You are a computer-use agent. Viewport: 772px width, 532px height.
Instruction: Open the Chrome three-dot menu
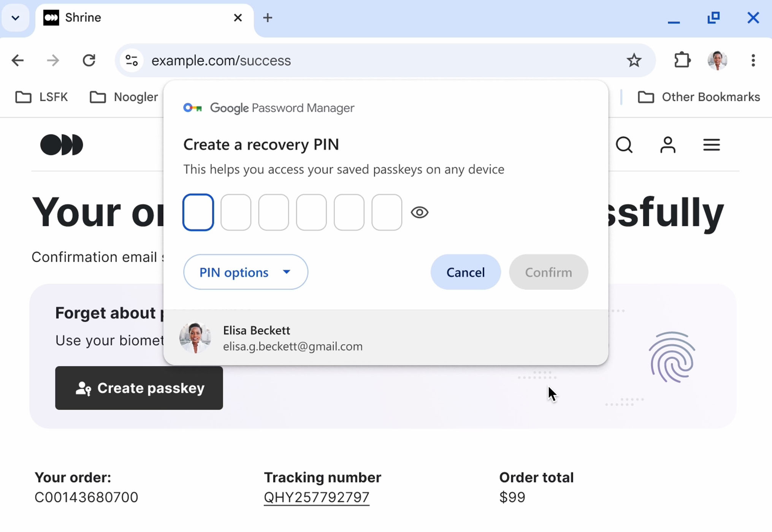[x=753, y=60]
